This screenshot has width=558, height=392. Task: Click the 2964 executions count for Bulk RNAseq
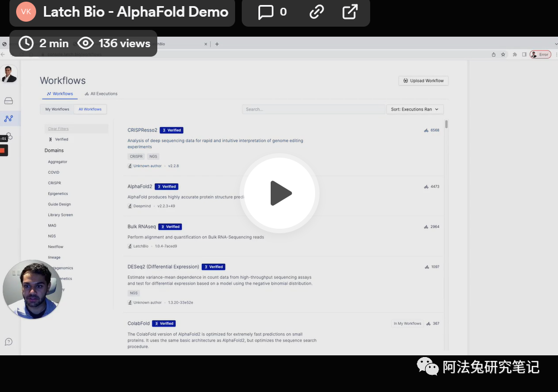tap(432, 227)
